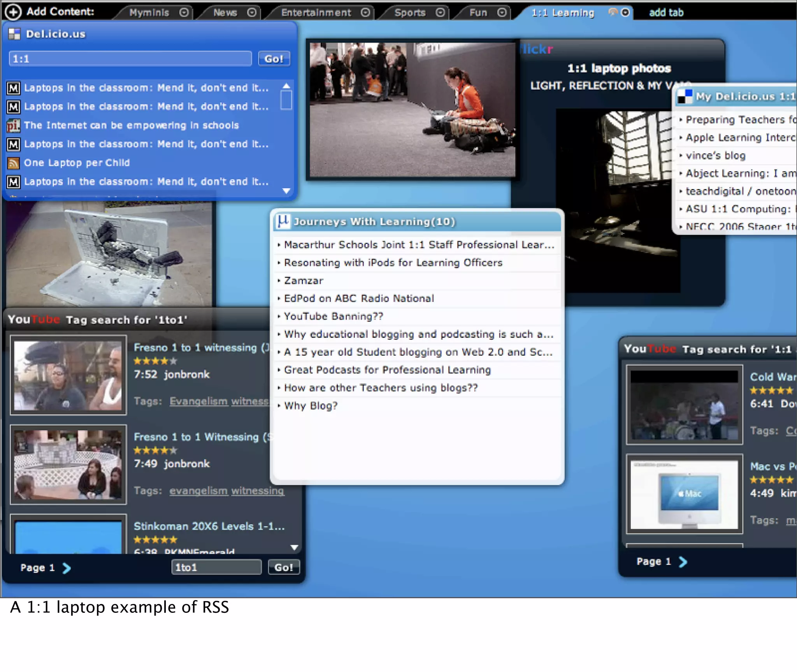Open the Myminis tab options circle icon
The height and width of the screenshot is (672, 797).
pos(184,12)
